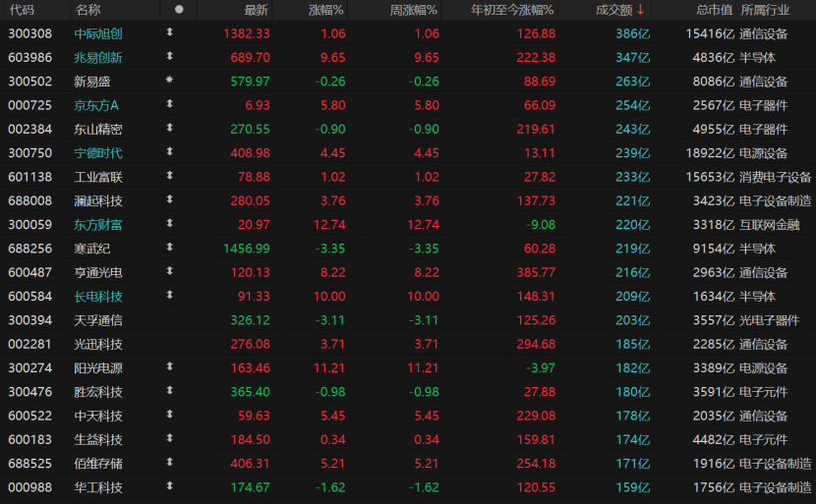
Task: Click the marker icon on the 中天科技 row
Action: (169, 415)
